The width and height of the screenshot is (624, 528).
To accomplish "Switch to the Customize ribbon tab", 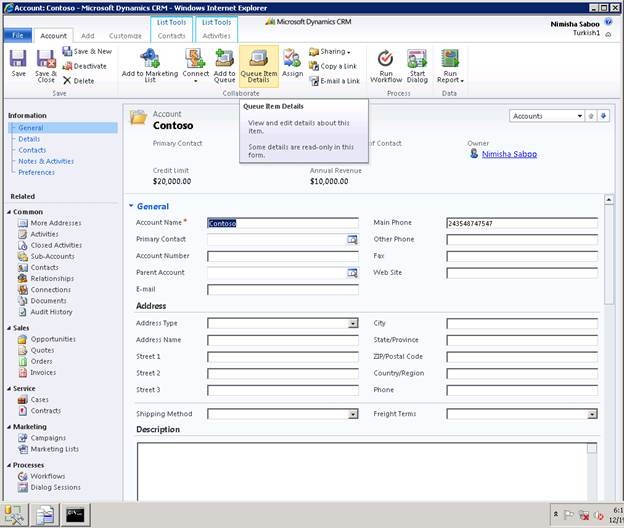I will coord(125,36).
